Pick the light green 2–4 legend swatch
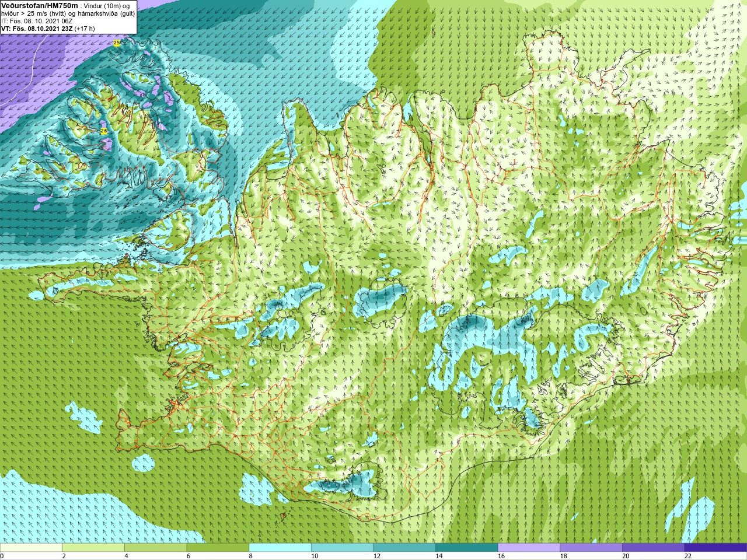The height and width of the screenshot is (560, 747). click(93, 548)
